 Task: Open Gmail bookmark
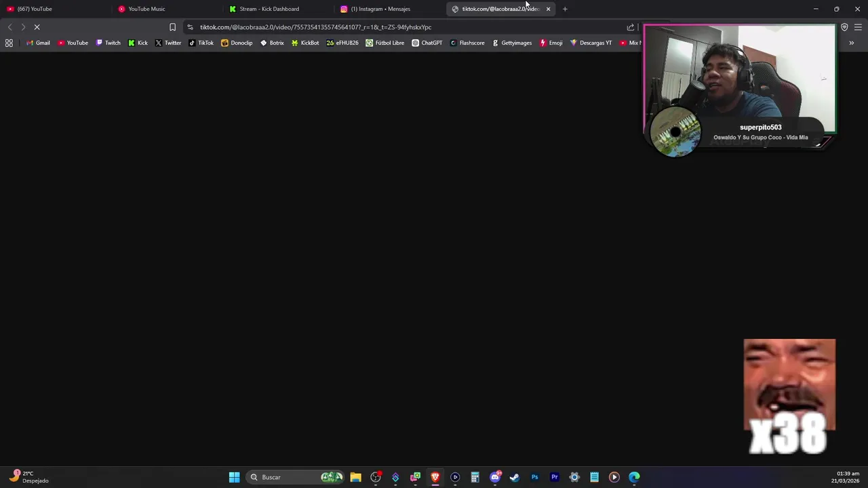pyautogui.click(x=38, y=43)
